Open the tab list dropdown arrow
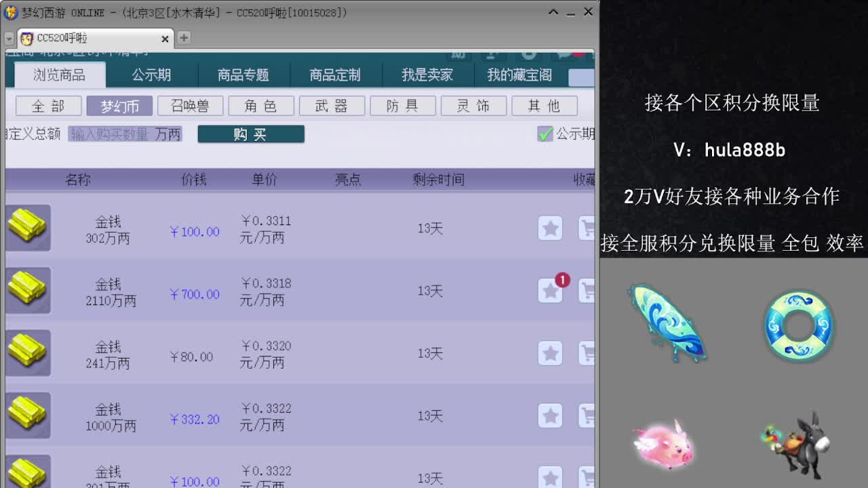 (x=9, y=39)
